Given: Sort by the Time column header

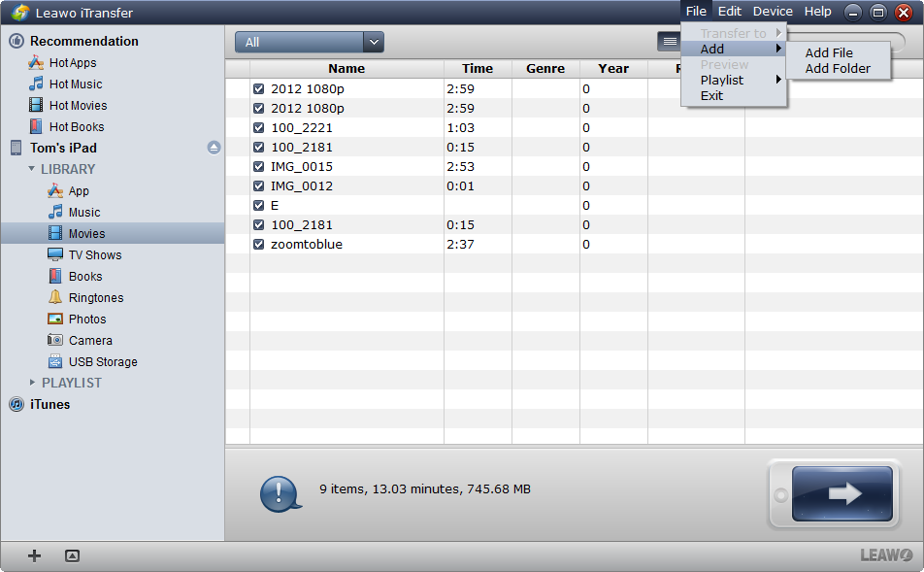Looking at the screenshot, I should click(478, 68).
